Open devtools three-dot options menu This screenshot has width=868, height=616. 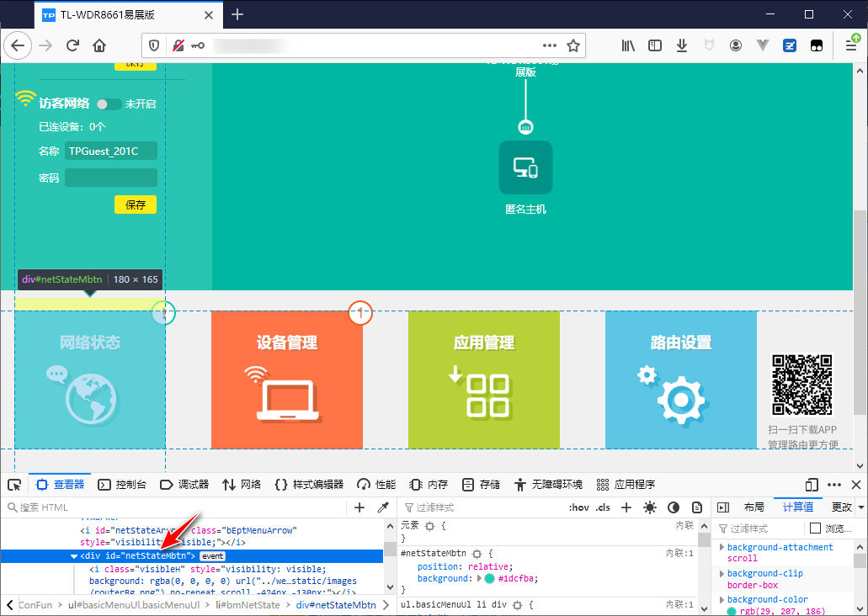coord(834,485)
